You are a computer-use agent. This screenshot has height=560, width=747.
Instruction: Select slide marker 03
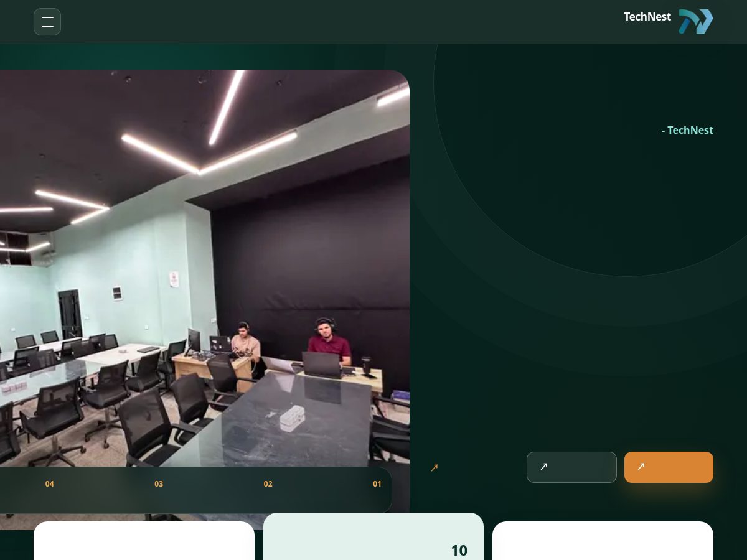click(x=159, y=483)
